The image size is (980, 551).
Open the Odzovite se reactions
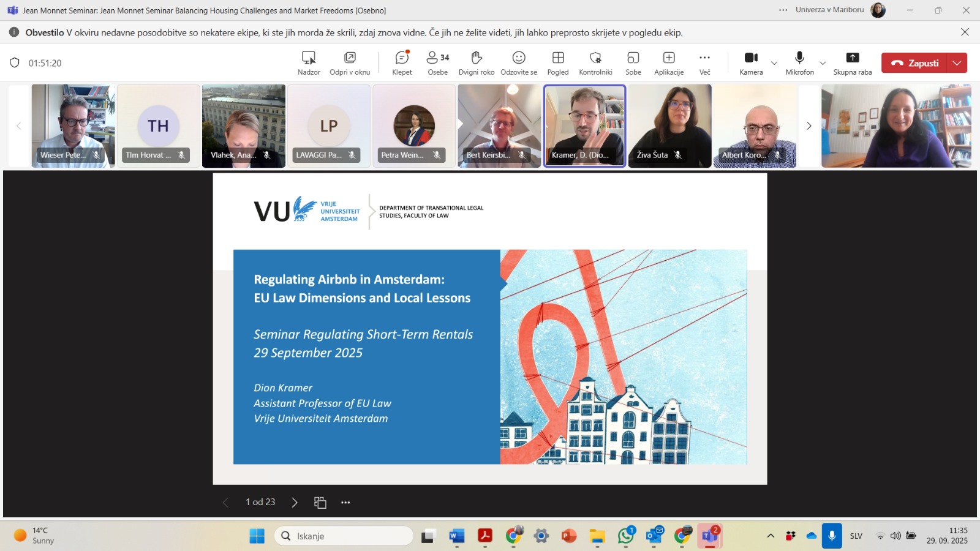point(518,63)
